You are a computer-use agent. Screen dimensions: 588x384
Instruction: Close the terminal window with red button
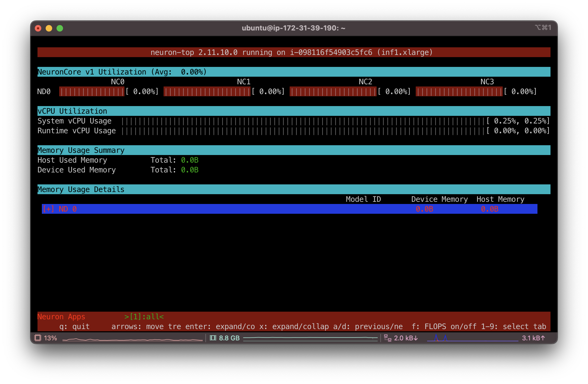[38, 28]
